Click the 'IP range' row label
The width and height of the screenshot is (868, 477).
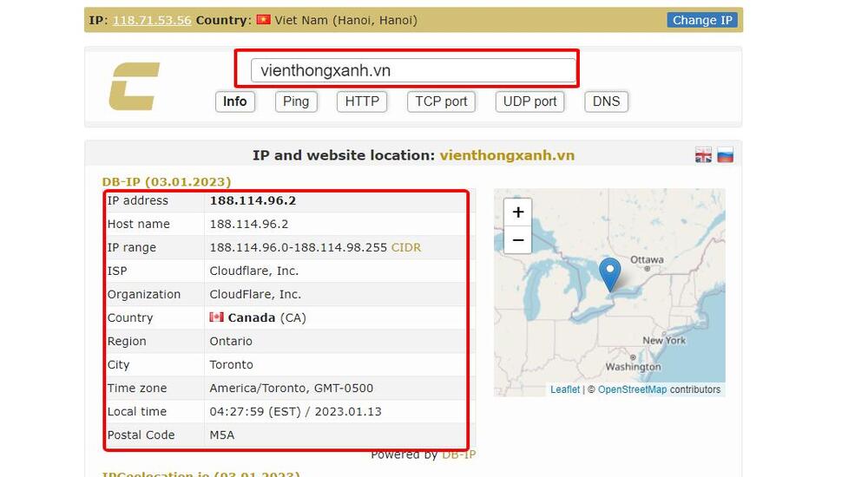click(132, 247)
